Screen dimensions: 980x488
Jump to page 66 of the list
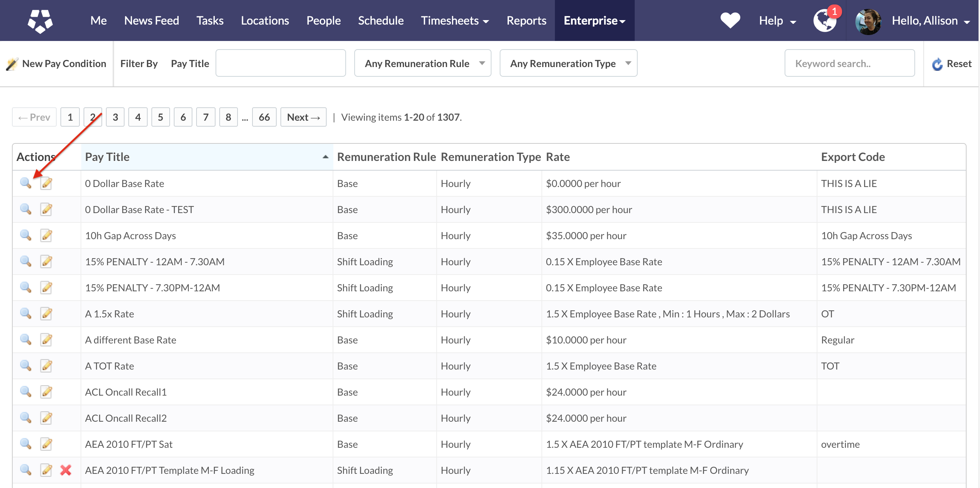click(x=264, y=117)
